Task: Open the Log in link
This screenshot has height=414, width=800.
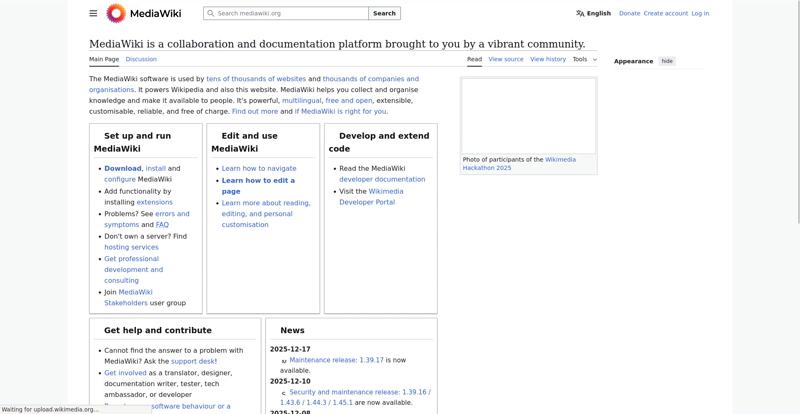Action: point(700,13)
